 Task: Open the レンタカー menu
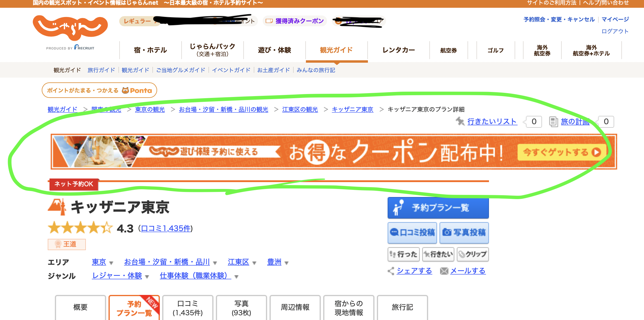[x=399, y=50]
